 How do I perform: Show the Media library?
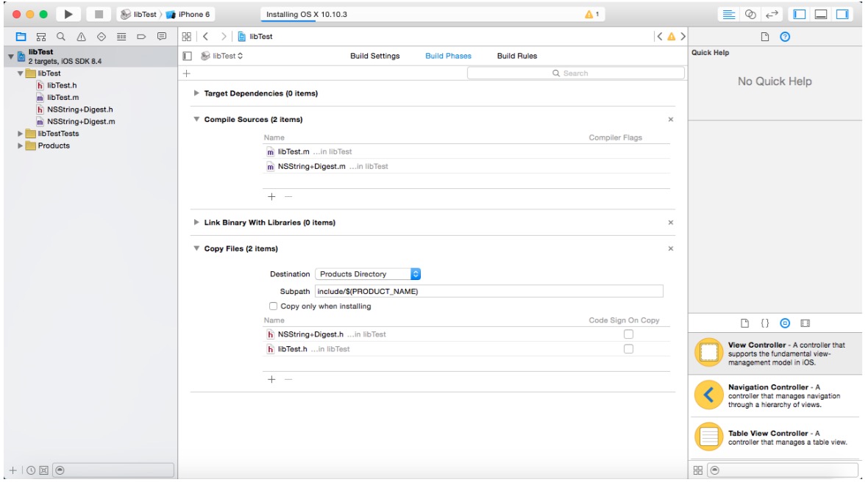(805, 323)
